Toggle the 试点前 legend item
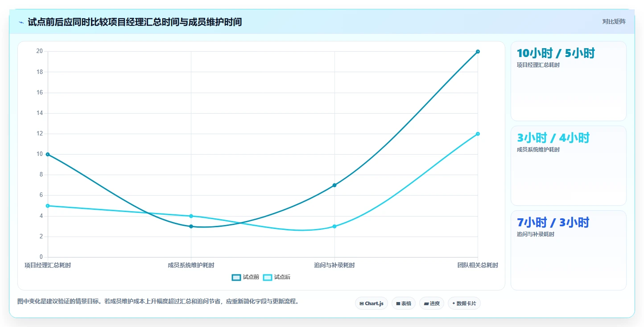The image size is (644, 327). point(245,277)
